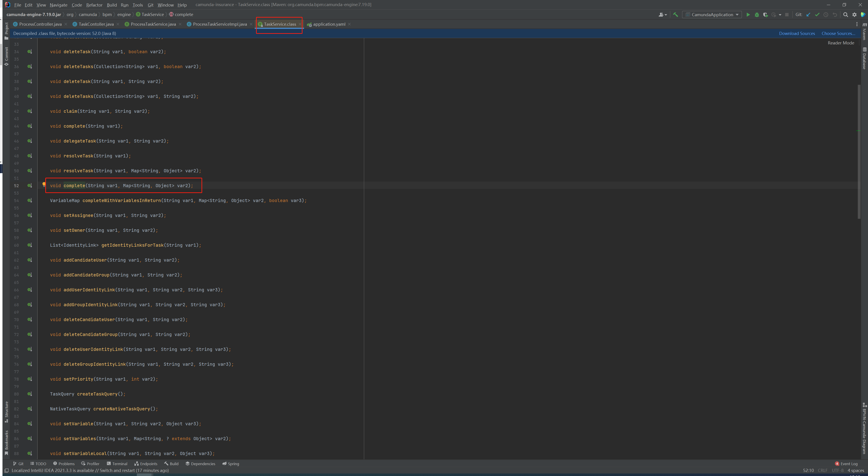The image size is (868, 476).
Task: Open the Build menu
Action: [112, 5]
